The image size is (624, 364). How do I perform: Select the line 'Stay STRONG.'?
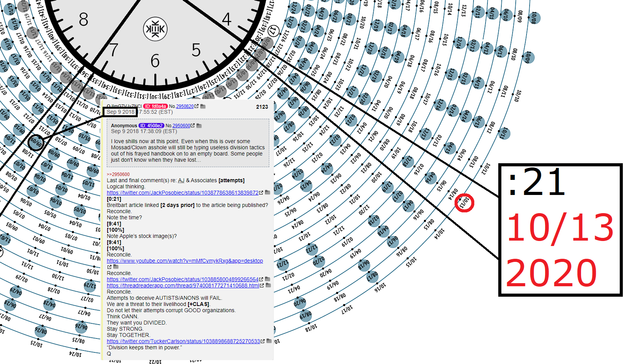(x=125, y=329)
